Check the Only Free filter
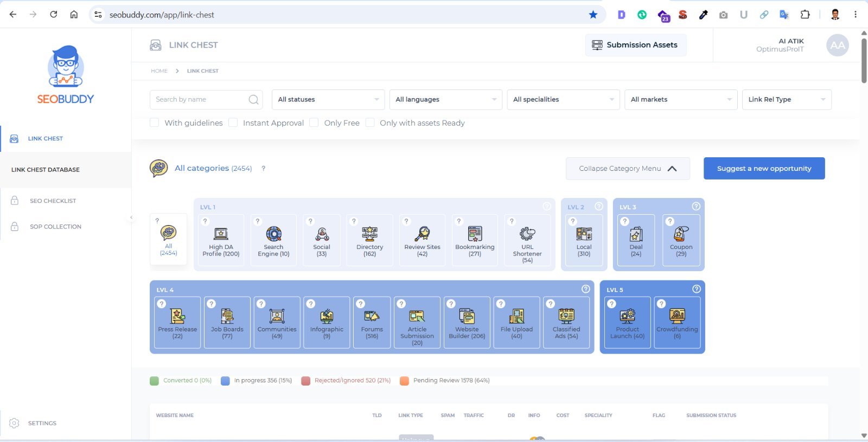This screenshot has width=868, height=442. (314, 123)
